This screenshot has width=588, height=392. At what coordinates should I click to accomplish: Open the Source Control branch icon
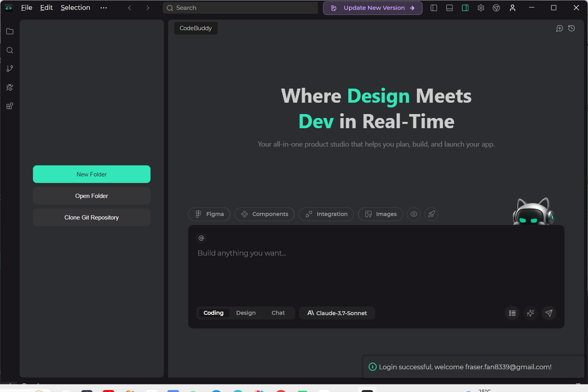(x=10, y=69)
